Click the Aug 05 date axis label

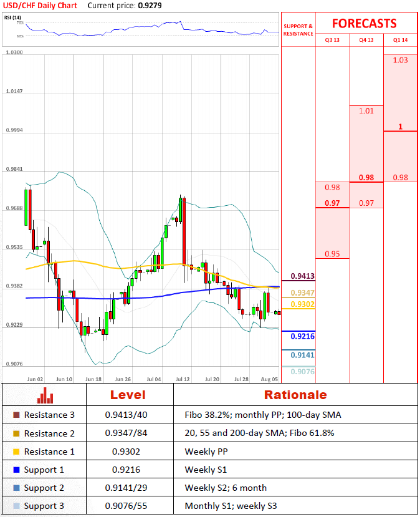[x=269, y=379]
